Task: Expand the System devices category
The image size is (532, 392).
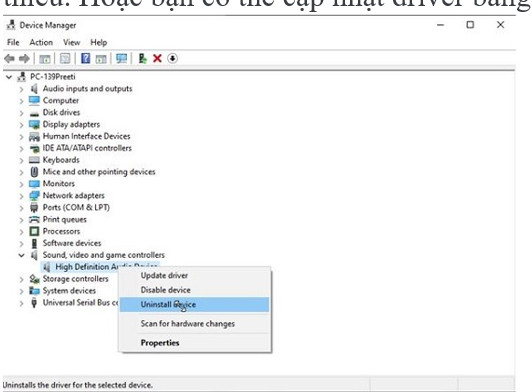Action: (x=21, y=291)
